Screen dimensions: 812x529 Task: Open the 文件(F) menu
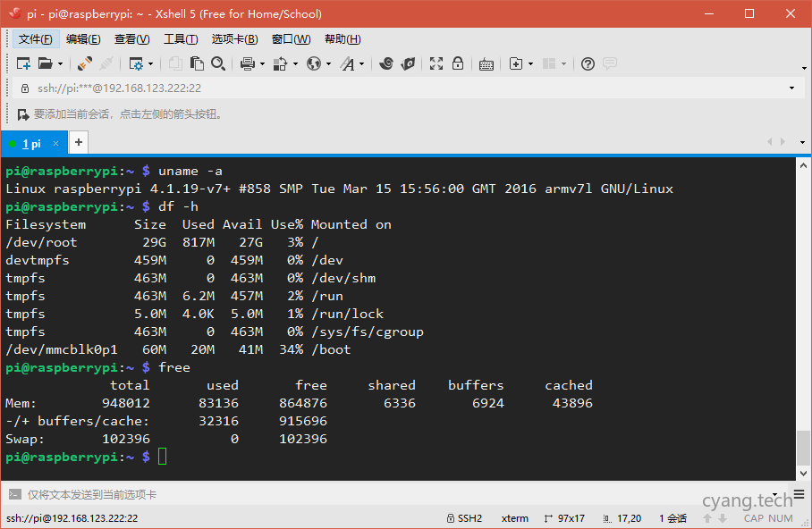pyautogui.click(x=35, y=39)
